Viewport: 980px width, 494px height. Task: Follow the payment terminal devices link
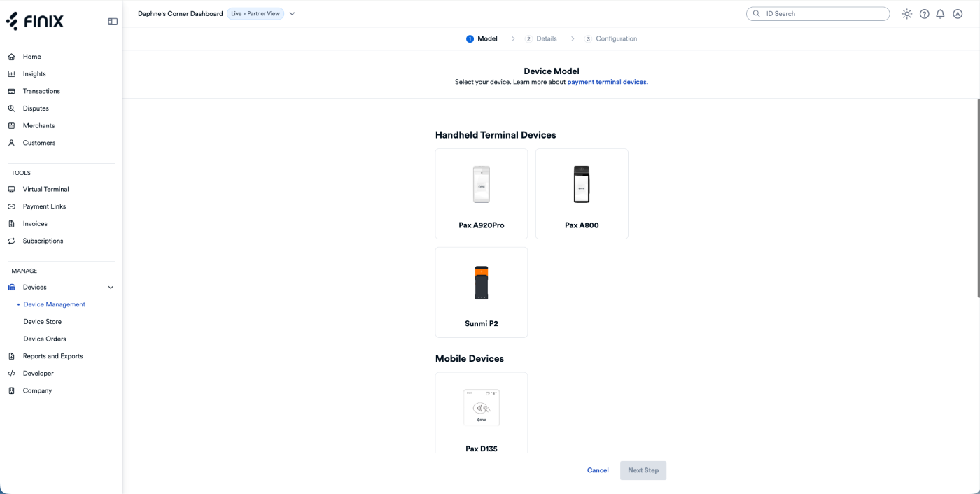click(608, 82)
